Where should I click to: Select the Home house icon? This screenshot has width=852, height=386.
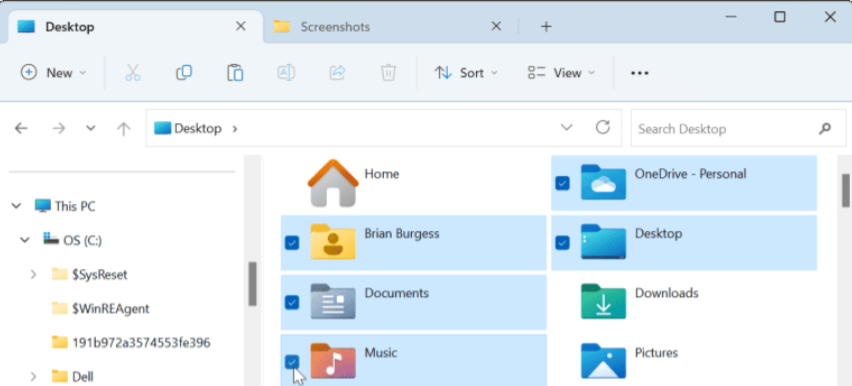pos(333,183)
